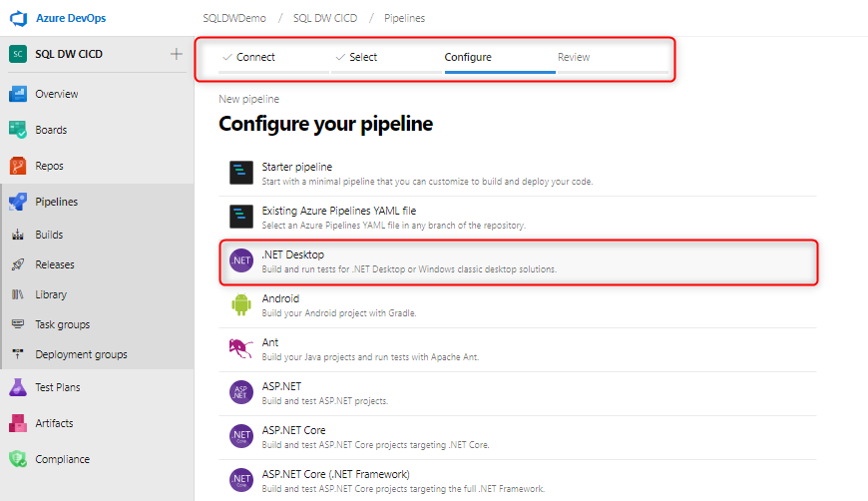Screen dimensions: 868x501
Task: Click the plus icon next to SQL DW CICD
Action: pyautogui.click(x=176, y=54)
